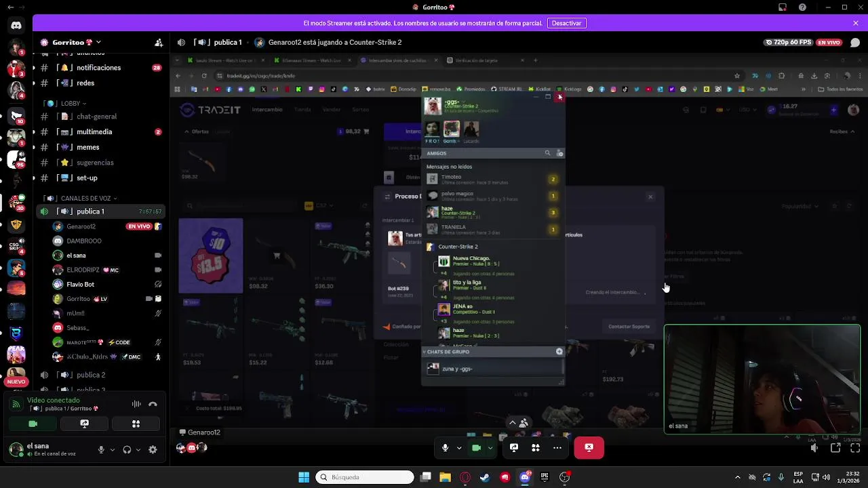
Task: Create group chat with plus icon
Action: tap(559, 352)
